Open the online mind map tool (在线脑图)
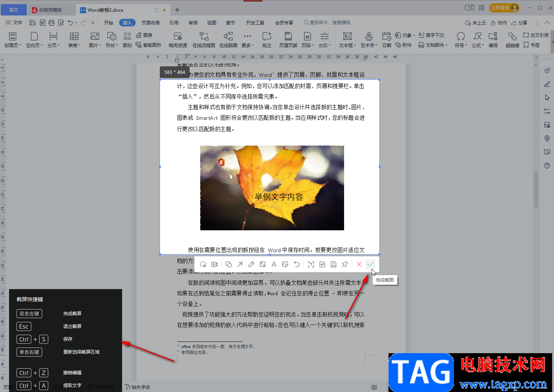The image size is (554, 392). (228, 40)
